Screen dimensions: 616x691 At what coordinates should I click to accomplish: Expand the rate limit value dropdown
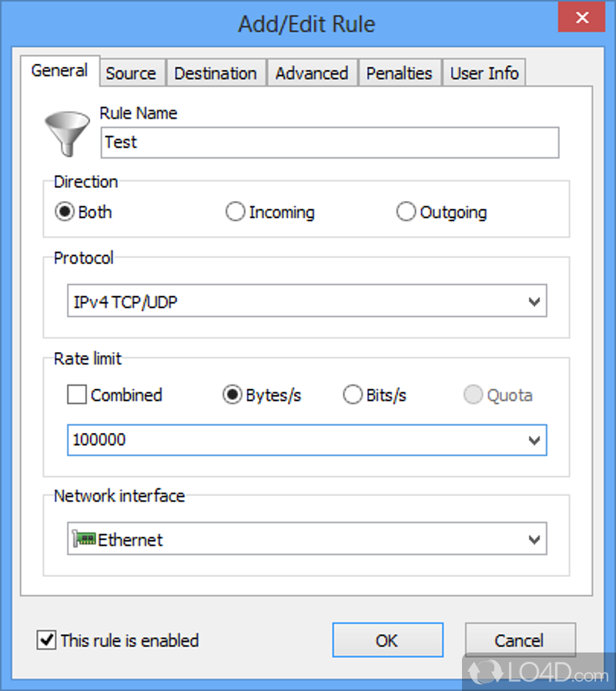[x=534, y=441]
